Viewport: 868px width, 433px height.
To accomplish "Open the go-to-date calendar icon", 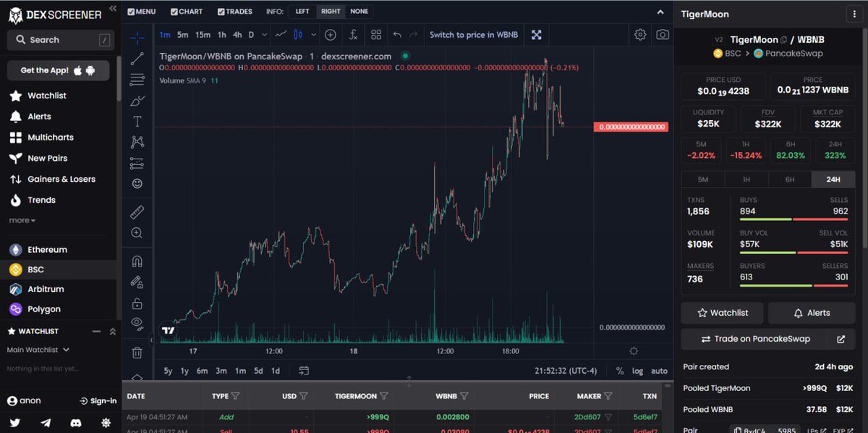I will pos(304,371).
